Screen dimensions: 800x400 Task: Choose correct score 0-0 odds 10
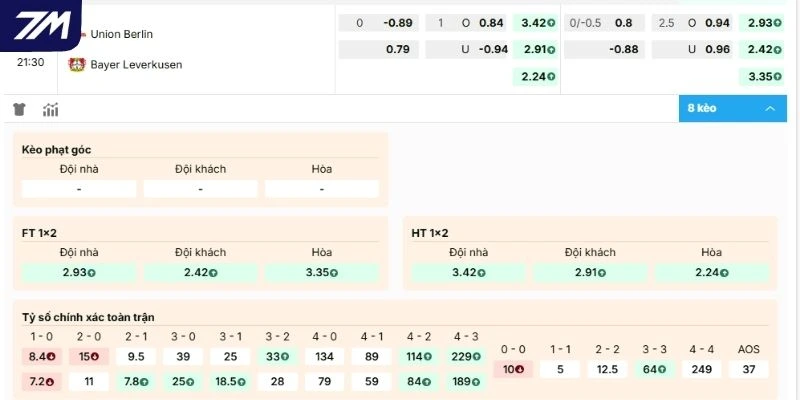[512, 369]
